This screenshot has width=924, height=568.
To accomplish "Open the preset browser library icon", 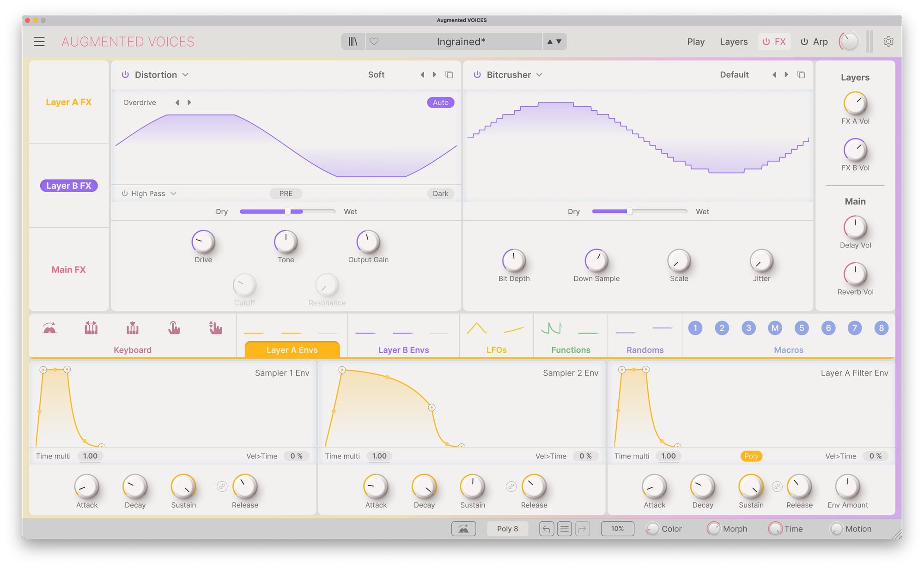I will coord(353,42).
